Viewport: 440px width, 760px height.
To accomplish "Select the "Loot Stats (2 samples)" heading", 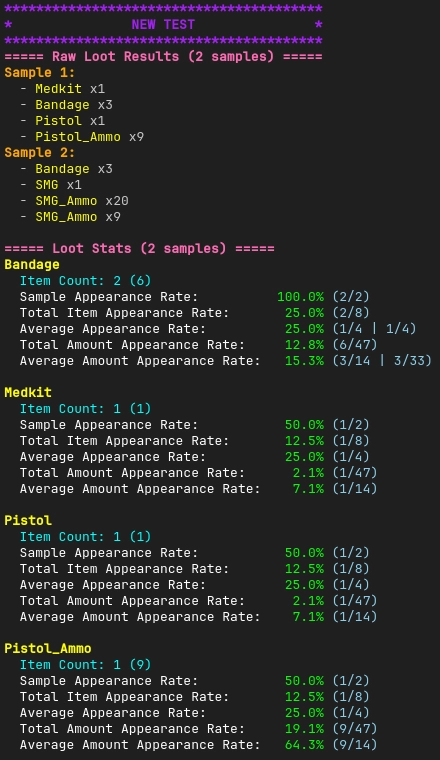I will click(139, 248).
